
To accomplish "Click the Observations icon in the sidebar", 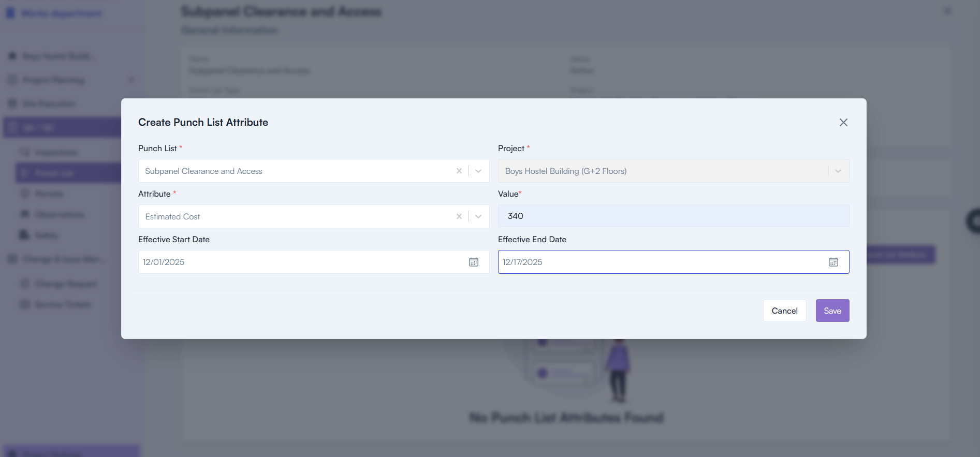I will [24, 214].
